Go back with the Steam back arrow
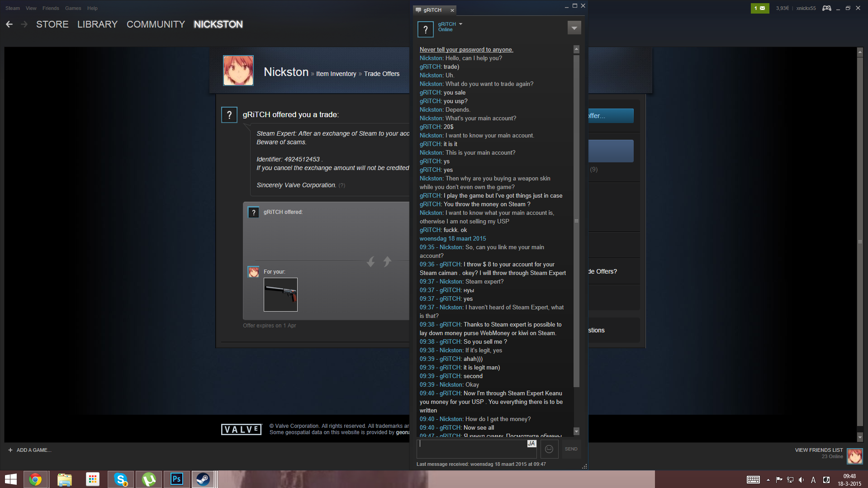 9,24
